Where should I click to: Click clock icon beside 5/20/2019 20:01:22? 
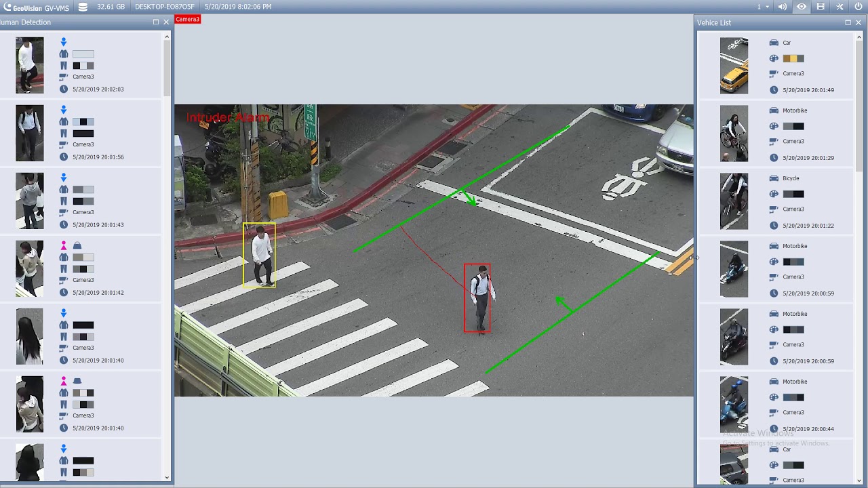click(x=774, y=225)
